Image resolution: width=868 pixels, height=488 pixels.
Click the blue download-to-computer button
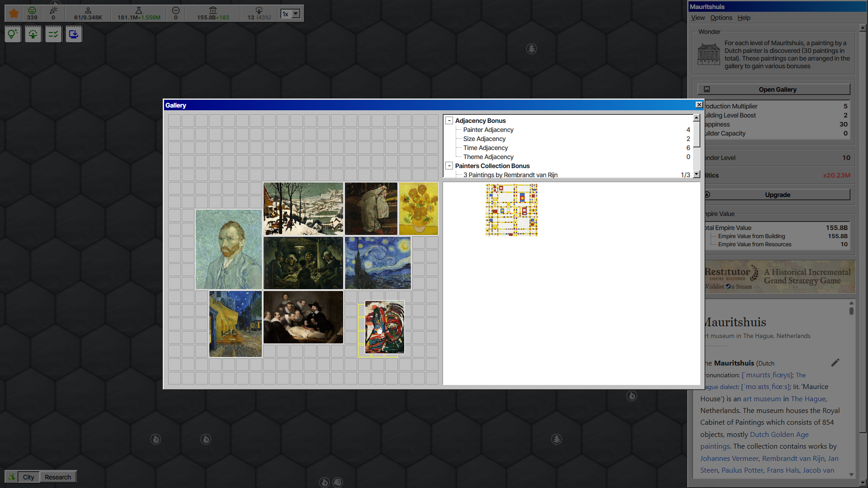point(74,34)
